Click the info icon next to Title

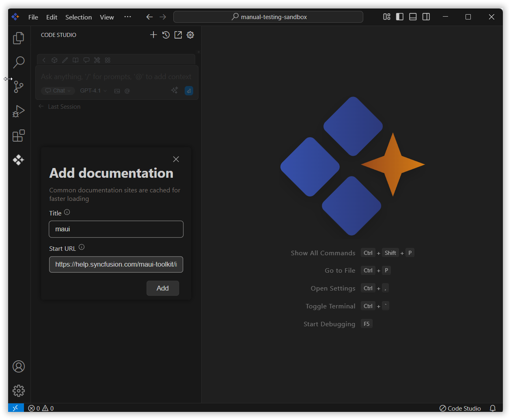point(67,212)
